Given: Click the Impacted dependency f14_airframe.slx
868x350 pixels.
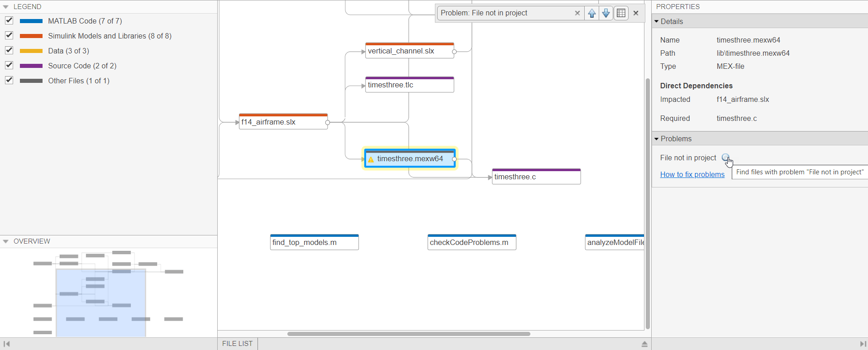Looking at the screenshot, I should pyautogui.click(x=743, y=99).
